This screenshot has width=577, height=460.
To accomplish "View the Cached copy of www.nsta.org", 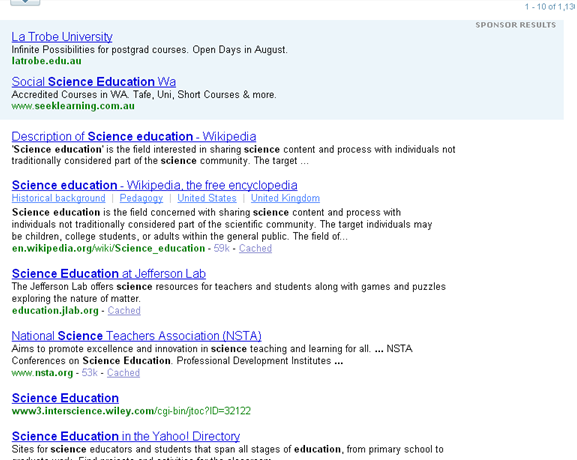I will pyautogui.click(x=123, y=373).
